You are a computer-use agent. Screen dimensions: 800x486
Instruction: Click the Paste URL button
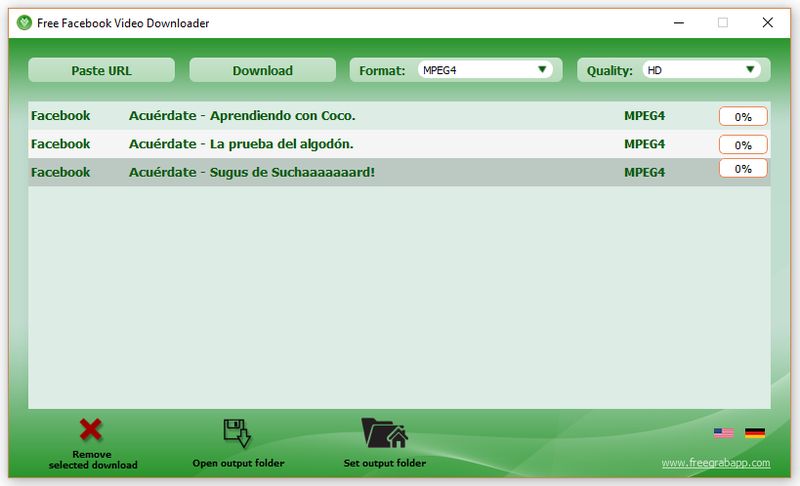102,70
